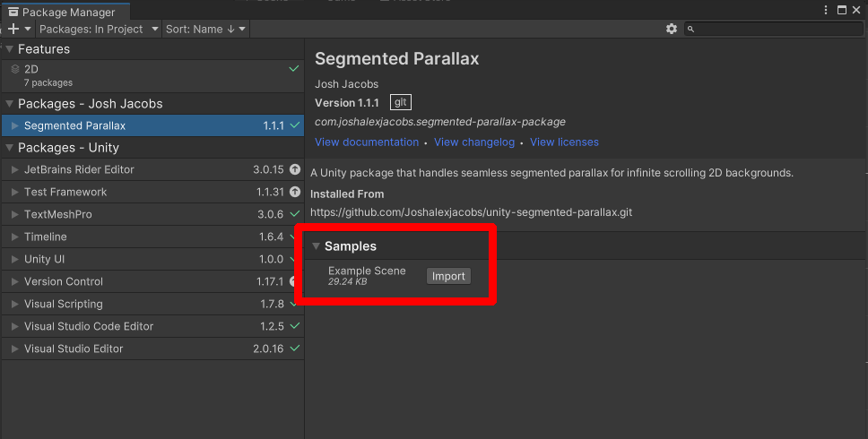Import the Example Scene sample
The image size is (868, 439).
[x=448, y=276]
